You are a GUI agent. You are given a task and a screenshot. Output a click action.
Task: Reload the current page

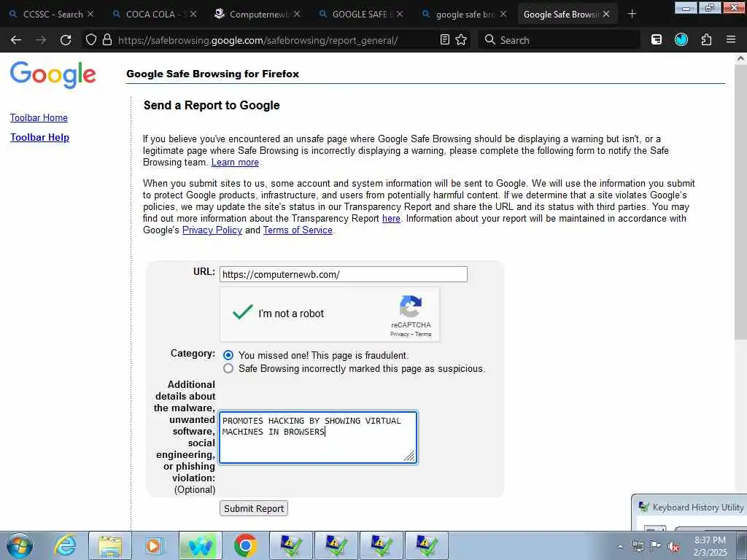pos(66,40)
